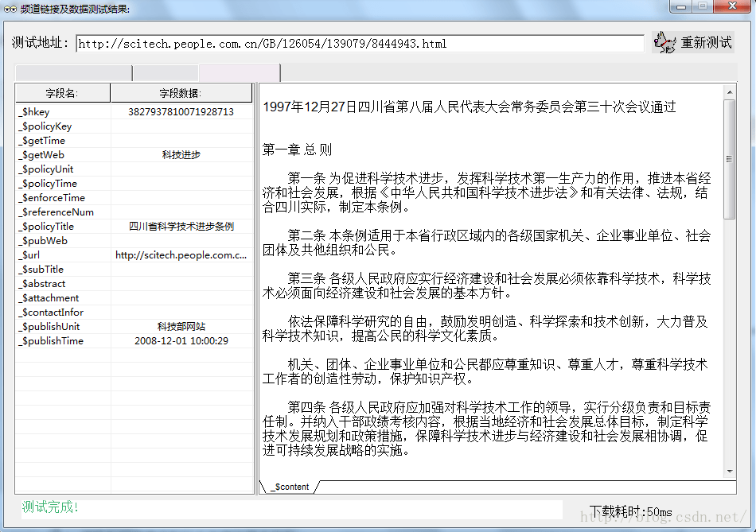Click the 字段名 column header
This screenshot has height=532, width=756.
click(x=63, y=93)
